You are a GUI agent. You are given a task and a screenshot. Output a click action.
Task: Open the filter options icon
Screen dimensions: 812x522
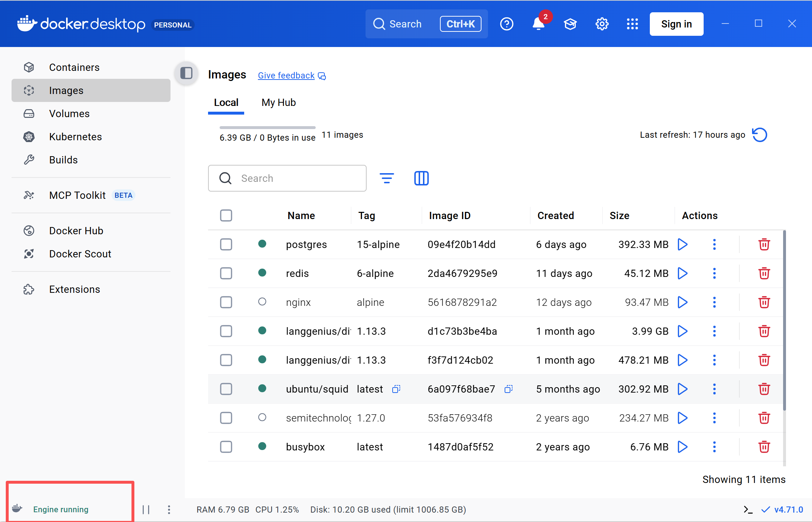pyautogui.click(x=386, y=178)
